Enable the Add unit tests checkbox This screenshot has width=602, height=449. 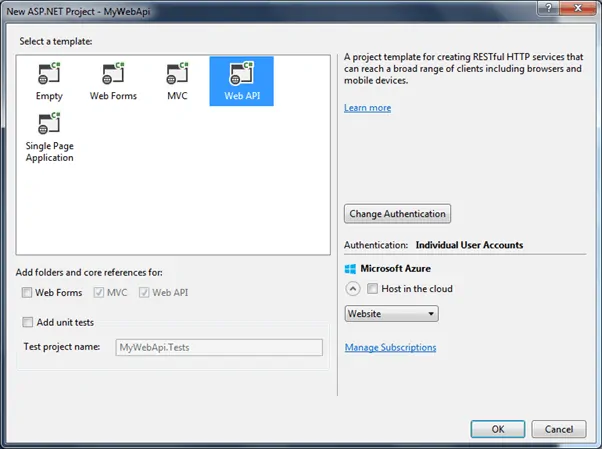[27, 322]
